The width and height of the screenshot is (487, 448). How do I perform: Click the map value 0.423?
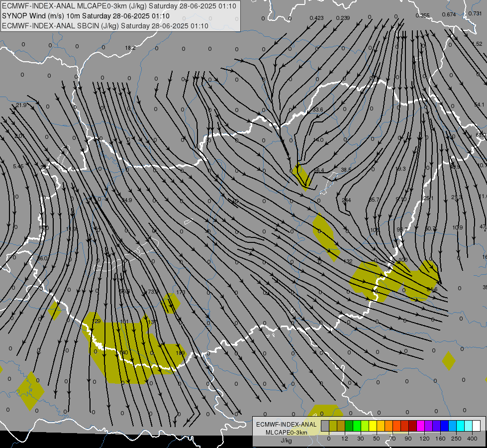click(x=316, y=18)
